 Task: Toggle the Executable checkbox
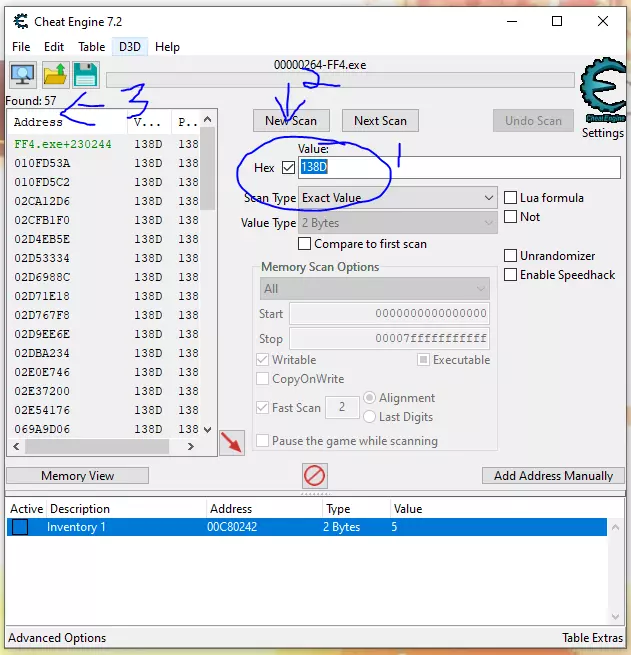423,360
